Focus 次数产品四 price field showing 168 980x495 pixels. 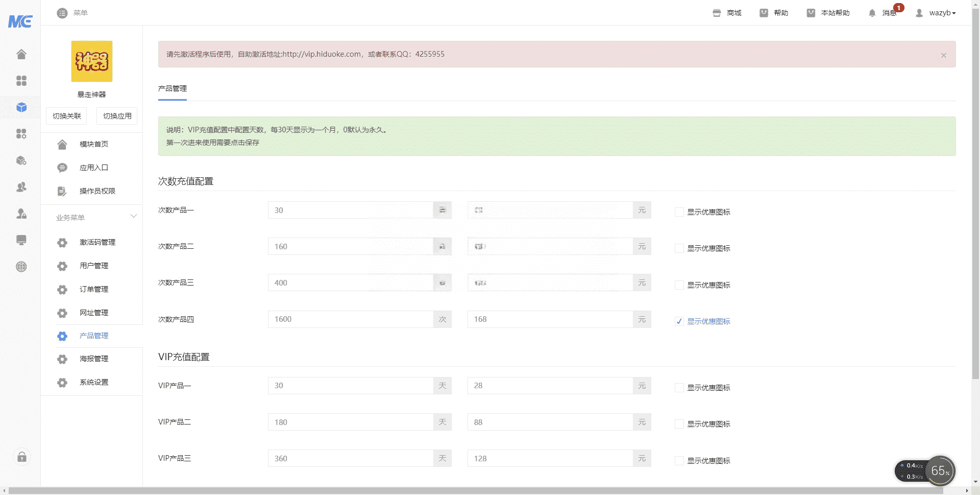pyautogui.click(x=550, y=319)
